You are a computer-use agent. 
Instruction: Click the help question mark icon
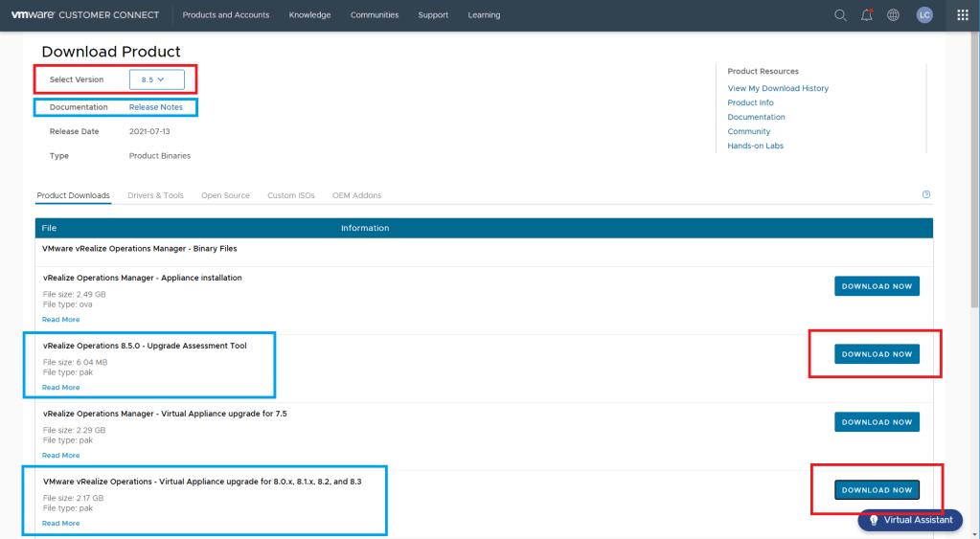pyautogui.click(x=926, y=194)
